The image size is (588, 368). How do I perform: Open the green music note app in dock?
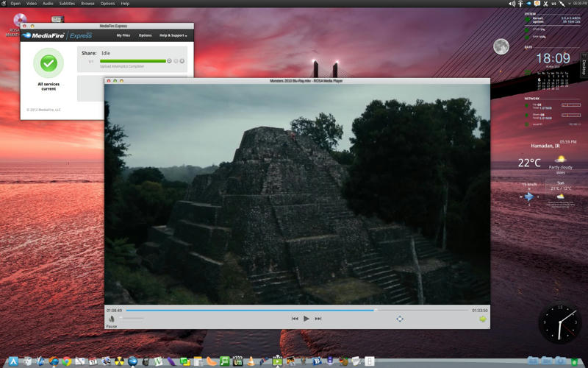pyautogui.click(x=224, y=361)
